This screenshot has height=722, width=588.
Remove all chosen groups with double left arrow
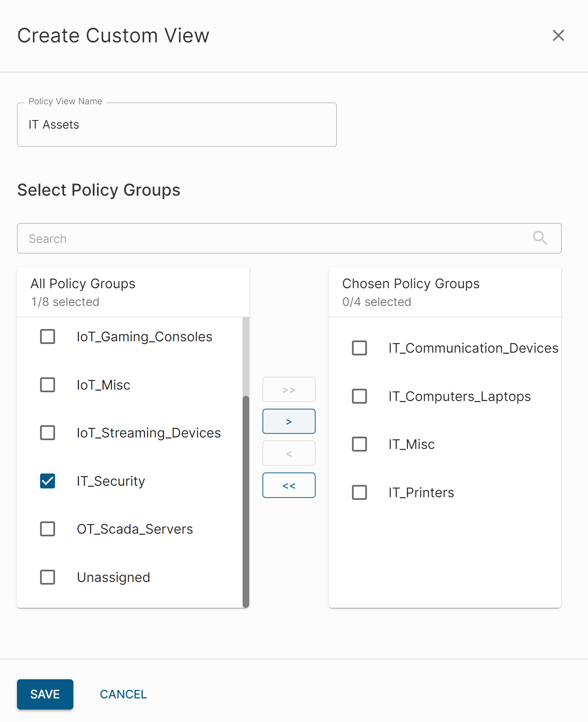pyautogui.click(x=289, y=485)
